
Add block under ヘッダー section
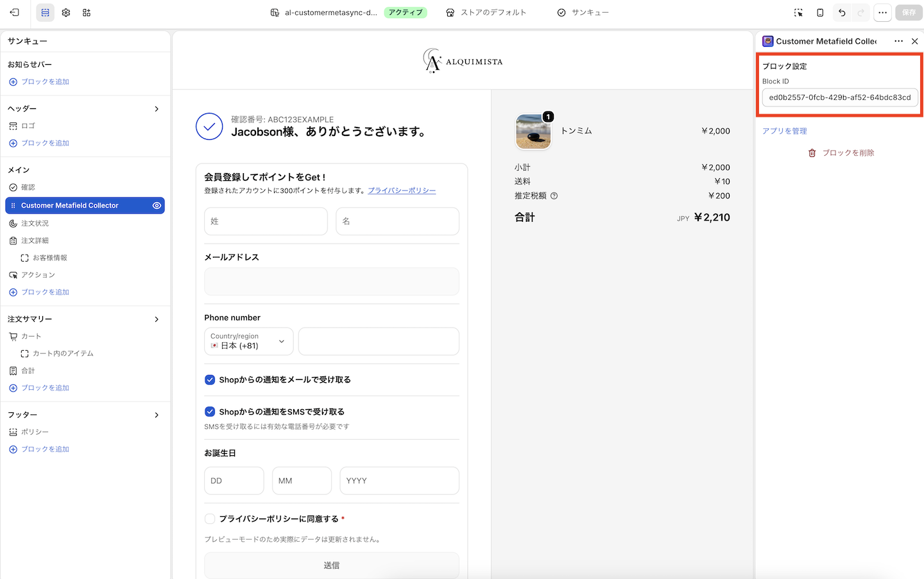[39, 143]
